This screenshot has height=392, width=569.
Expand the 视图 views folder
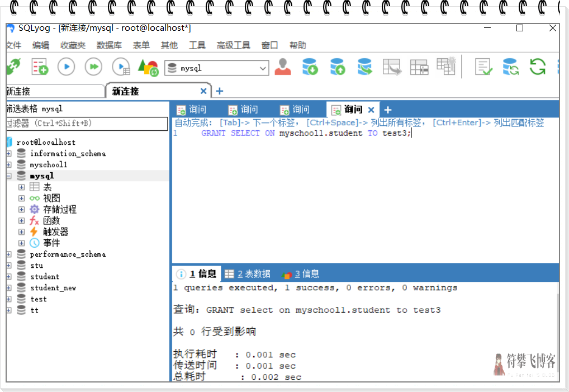(21, 199)
